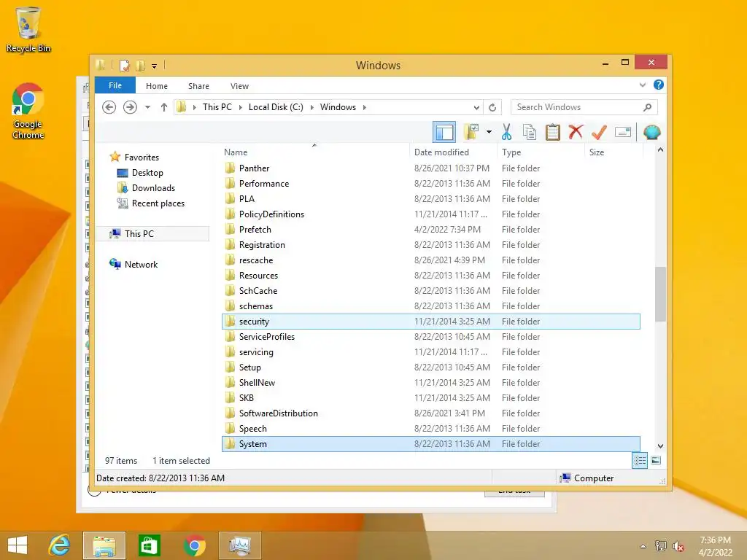The height and width of the screenshot is (560, 747).
Task: Click the orange checkmark Properties icon
Action: [599, 132]
